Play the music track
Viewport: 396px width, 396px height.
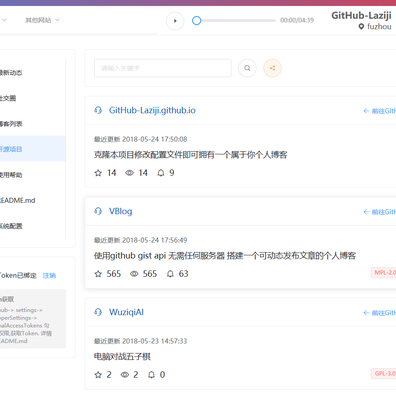[175, 21]
